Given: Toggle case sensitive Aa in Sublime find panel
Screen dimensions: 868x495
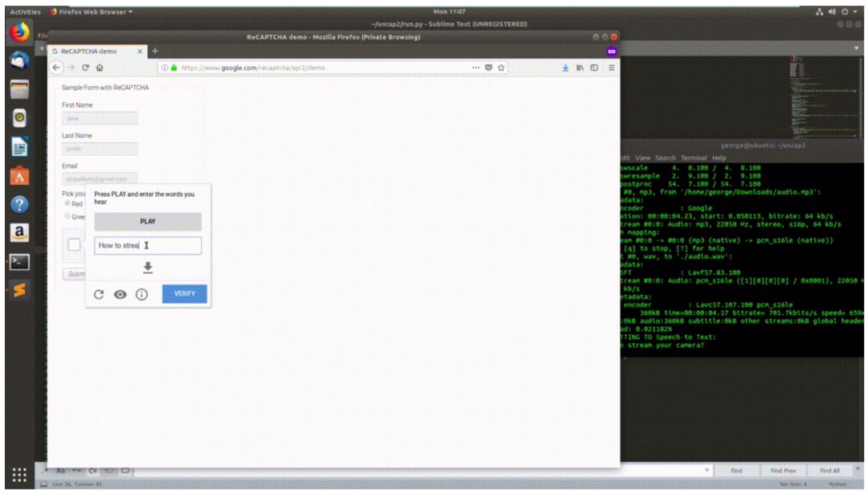Looking at the screenshot, I should pos(60,471).
